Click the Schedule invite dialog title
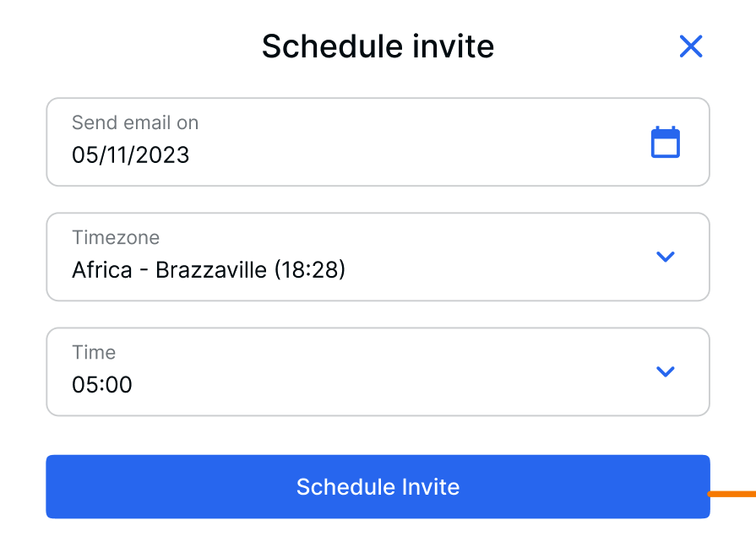 [378, 46]
